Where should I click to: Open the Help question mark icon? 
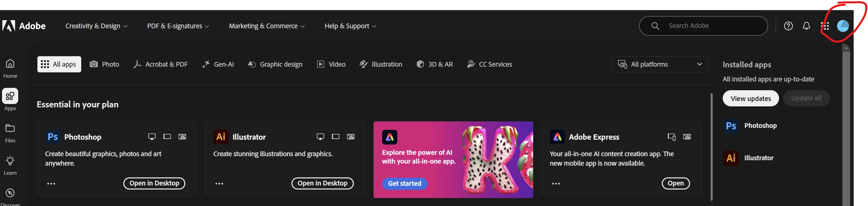(x=788, y=26)
